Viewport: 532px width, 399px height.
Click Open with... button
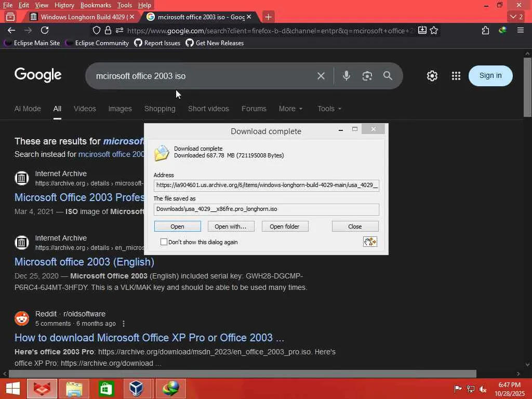pos(231,227)
